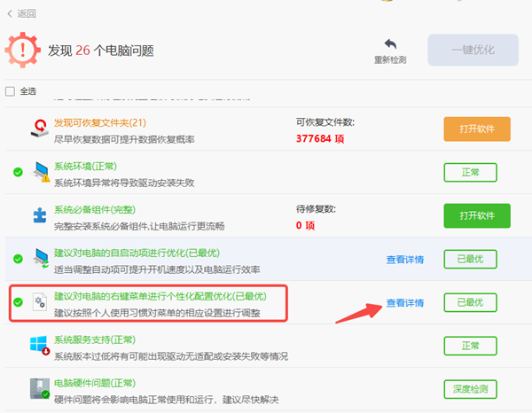Click 系统环境异常将导致驱动安装失败 description
Image resolution: width=532 pixels, height=413 pixels.
point(124,183)
